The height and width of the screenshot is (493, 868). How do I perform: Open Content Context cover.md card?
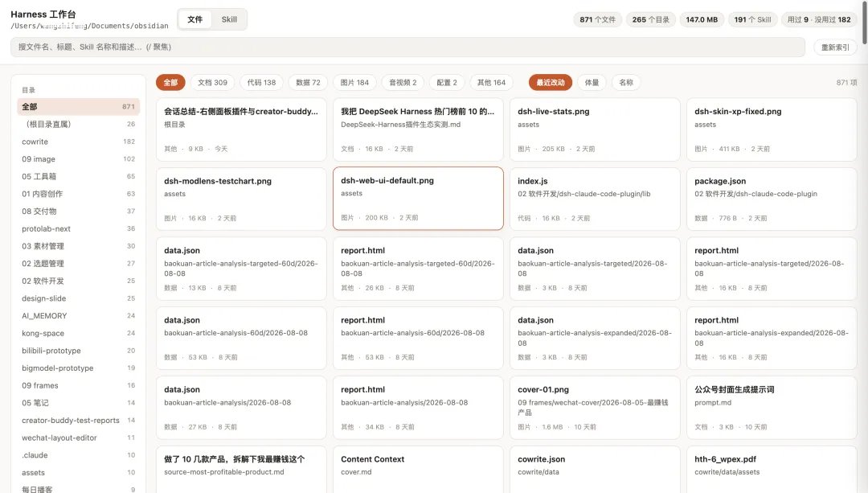(418, 469)
